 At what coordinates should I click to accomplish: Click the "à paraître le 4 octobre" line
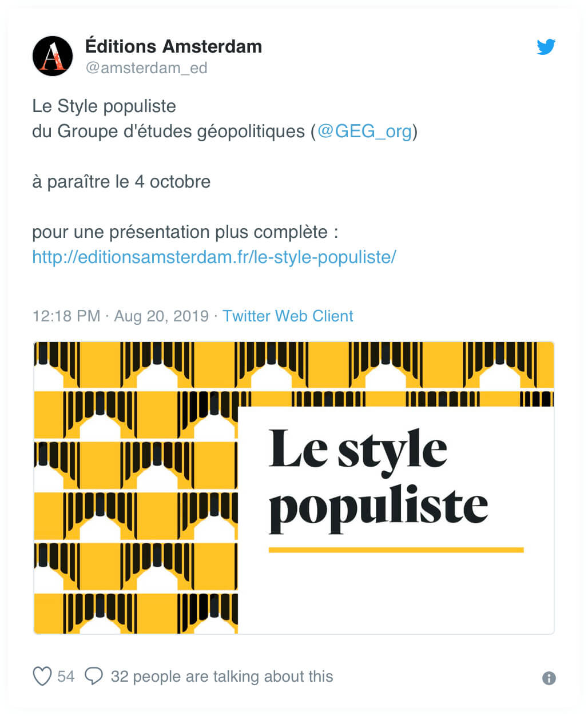(121, 182)
